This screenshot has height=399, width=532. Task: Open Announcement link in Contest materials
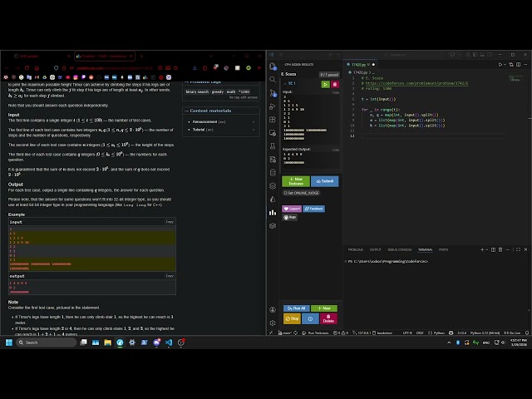point(204,122)
